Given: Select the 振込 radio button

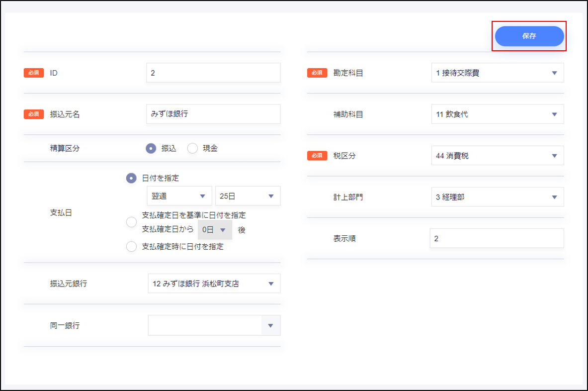Looking at the screenshot, I should click(152, 148).
